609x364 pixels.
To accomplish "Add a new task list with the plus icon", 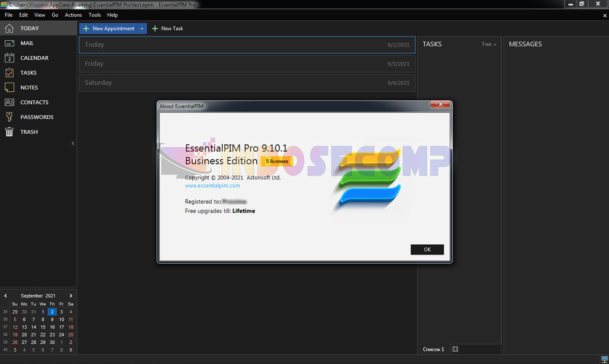I will coord(455,349).
